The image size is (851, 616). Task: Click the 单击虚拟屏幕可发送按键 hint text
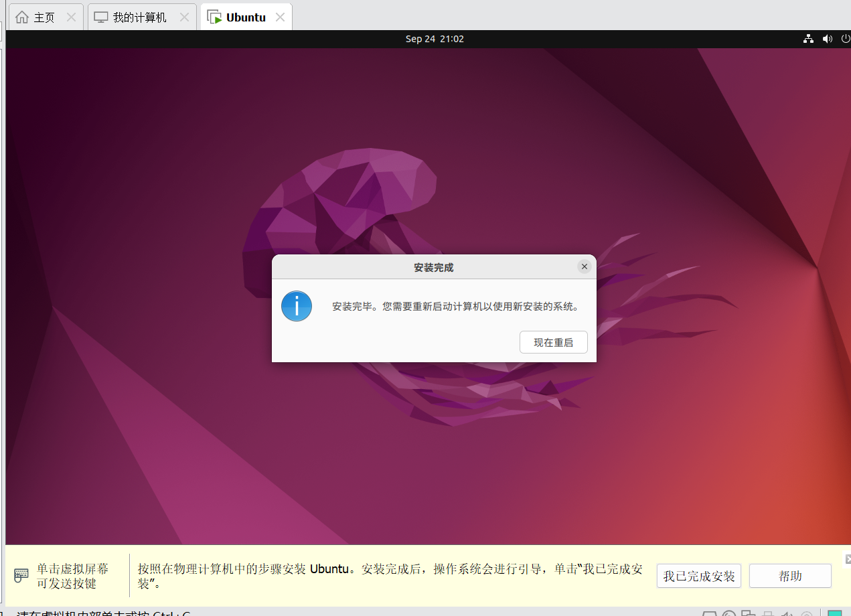72,576
